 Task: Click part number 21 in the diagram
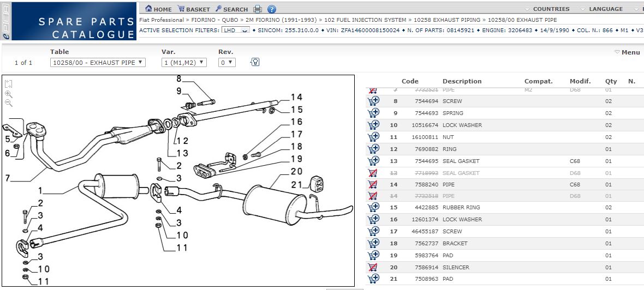296,185
